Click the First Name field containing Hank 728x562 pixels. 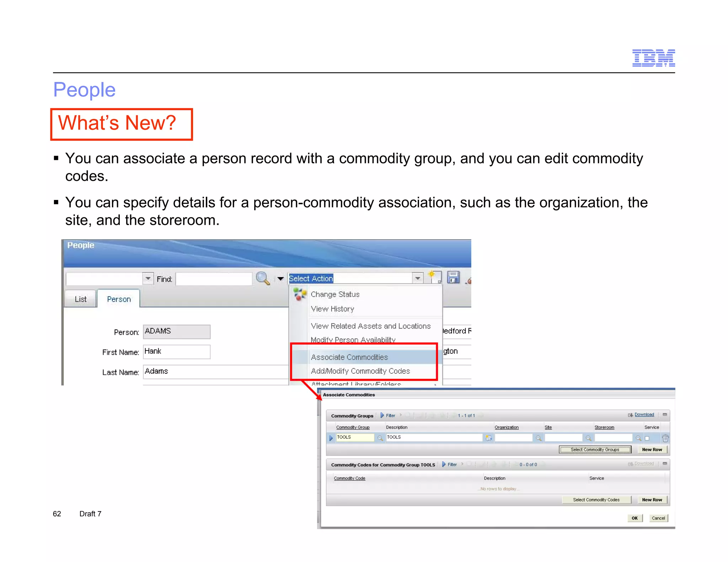tap(177, 352)
